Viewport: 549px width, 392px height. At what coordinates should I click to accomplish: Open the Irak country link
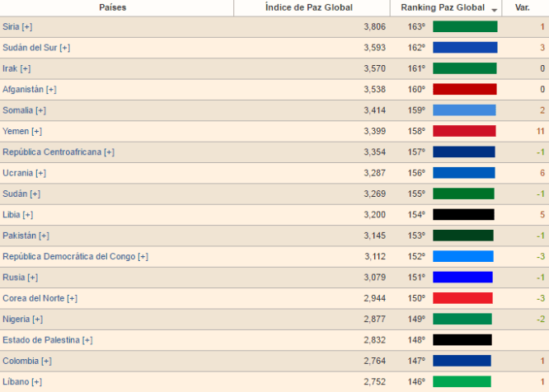[x=10, y=68]
